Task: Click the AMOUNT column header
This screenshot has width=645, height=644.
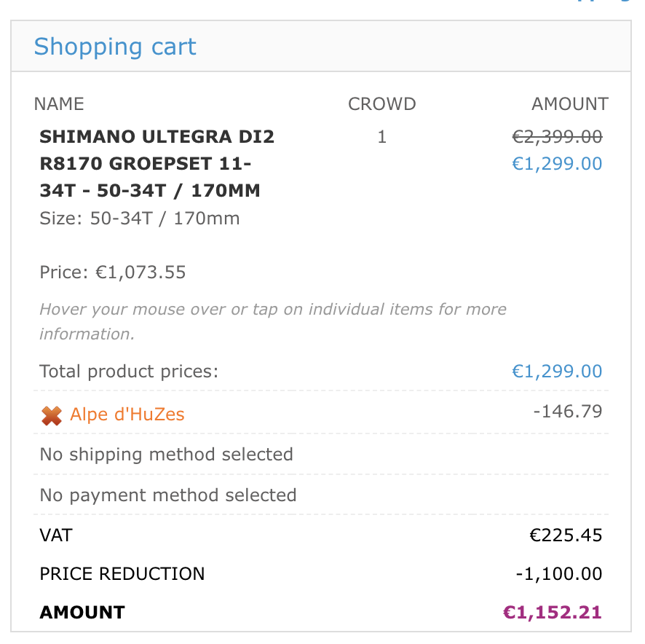Action: point(569,104)
